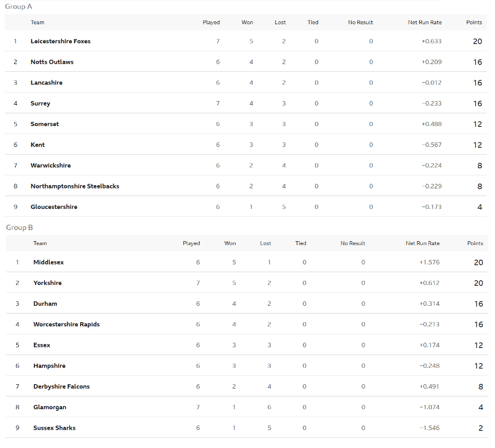Image resolution: width=495 pixels, height=448 pixels.
Task: Open the Middlesex team link
Action: click(48, 262)
